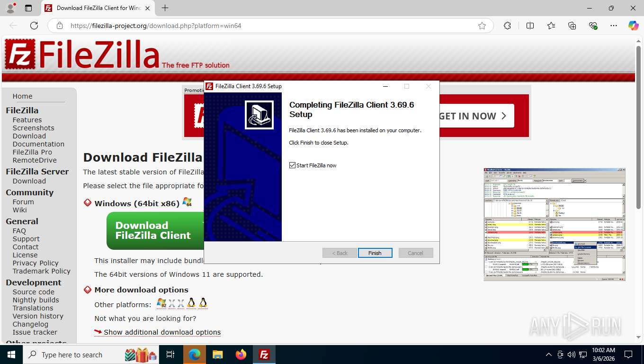Click the FileZilla logo in header

click(x=81, y=54)
